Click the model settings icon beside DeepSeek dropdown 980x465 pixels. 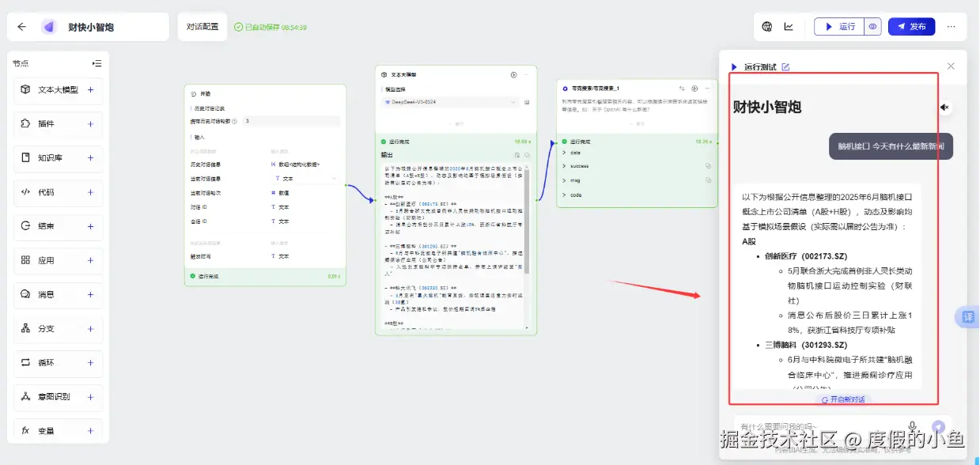coord(528,102)
